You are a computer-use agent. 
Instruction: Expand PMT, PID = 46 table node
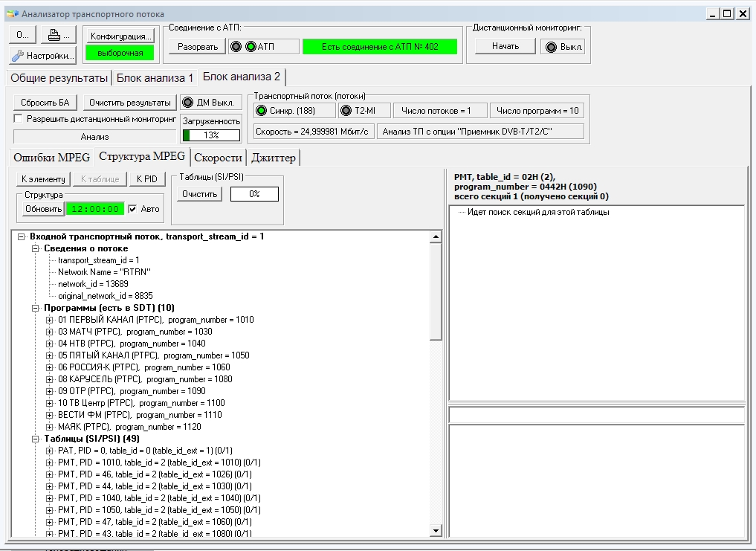pyautogui.click(x=49, y=474)
